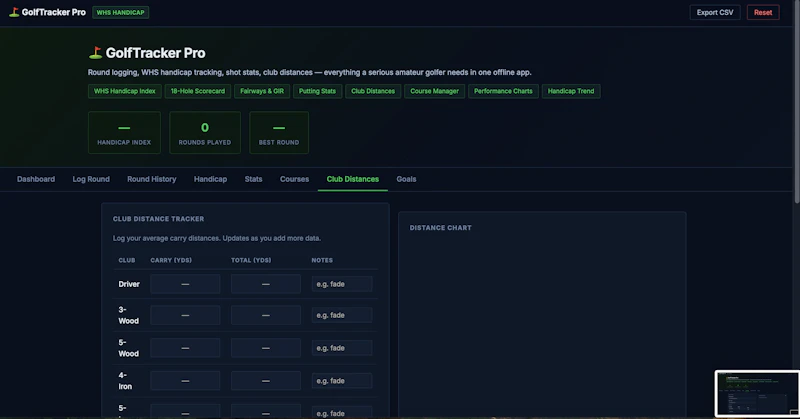This screenshot has width=800, height=419.
Task: Open the Goals tab
Action: click(406, 179)
